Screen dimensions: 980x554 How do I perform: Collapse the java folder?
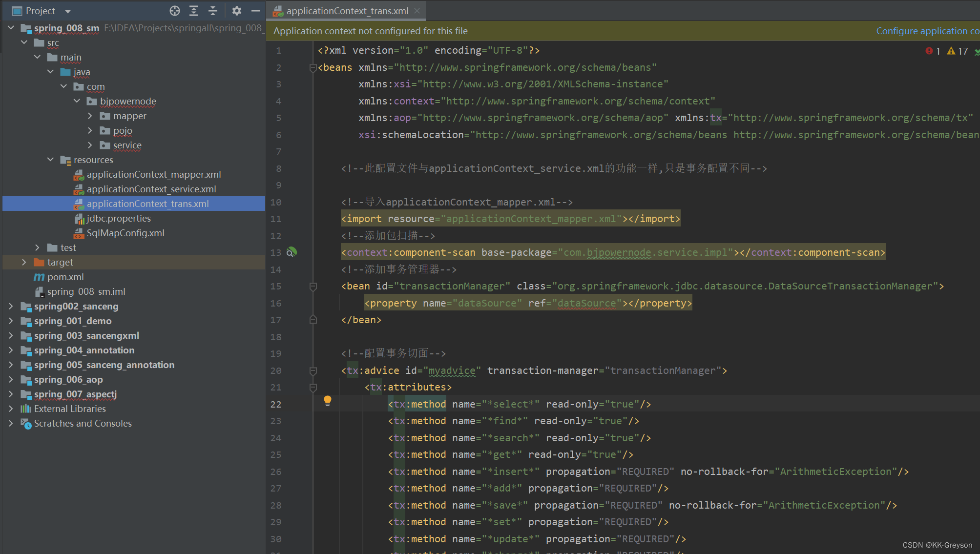(50, 72)
